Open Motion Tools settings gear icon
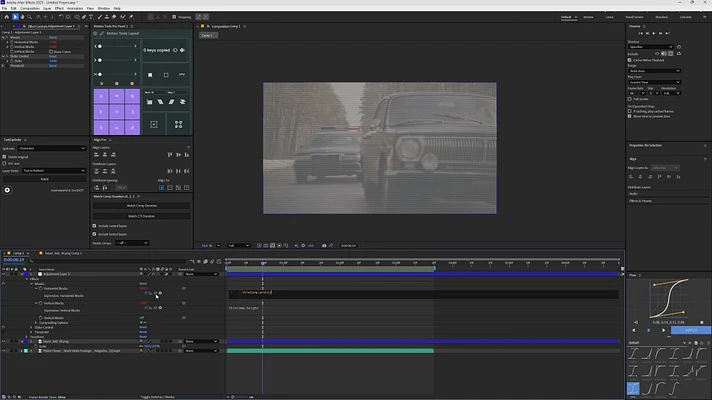The image size is (712, 400). [x=95, y=33]
